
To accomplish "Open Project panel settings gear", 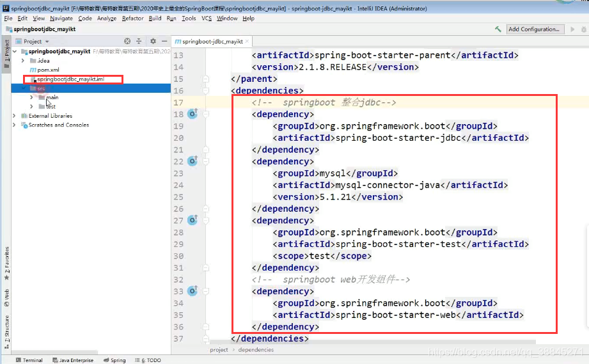I will pos(153,42).
